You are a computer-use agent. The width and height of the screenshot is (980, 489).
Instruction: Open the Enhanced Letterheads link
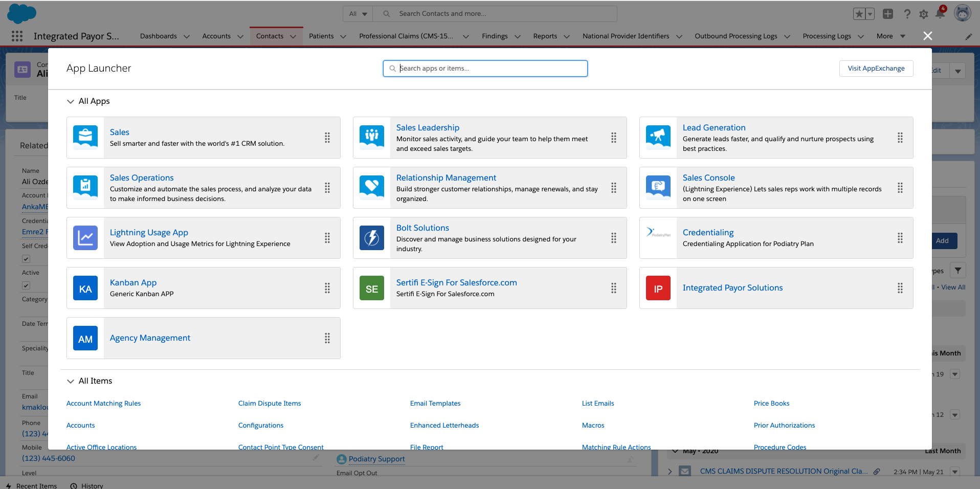444,425
